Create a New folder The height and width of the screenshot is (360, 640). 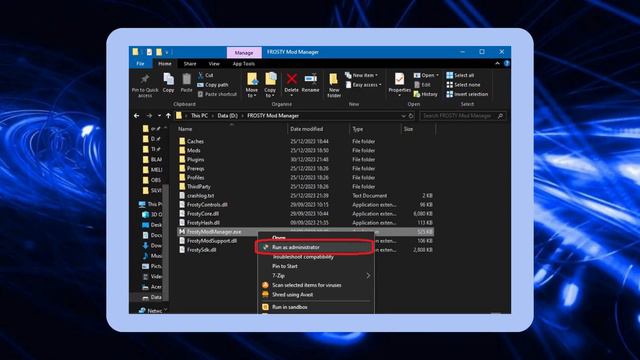[x=334, y=85]
